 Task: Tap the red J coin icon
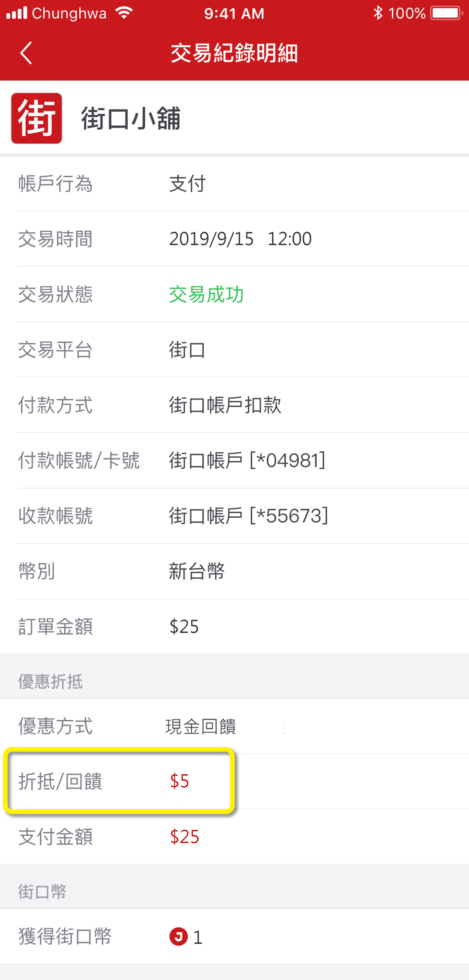(x=178, y=936)
